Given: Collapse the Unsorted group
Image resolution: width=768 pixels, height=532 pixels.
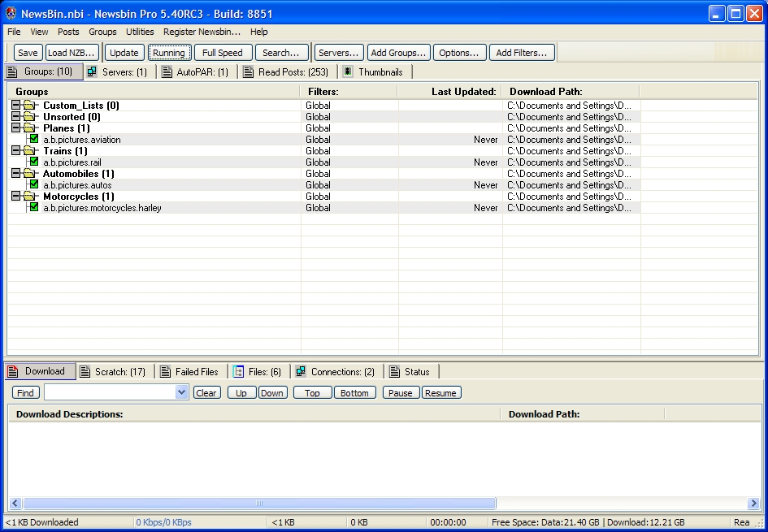Looking at the screenshot, I should [16, 116].
